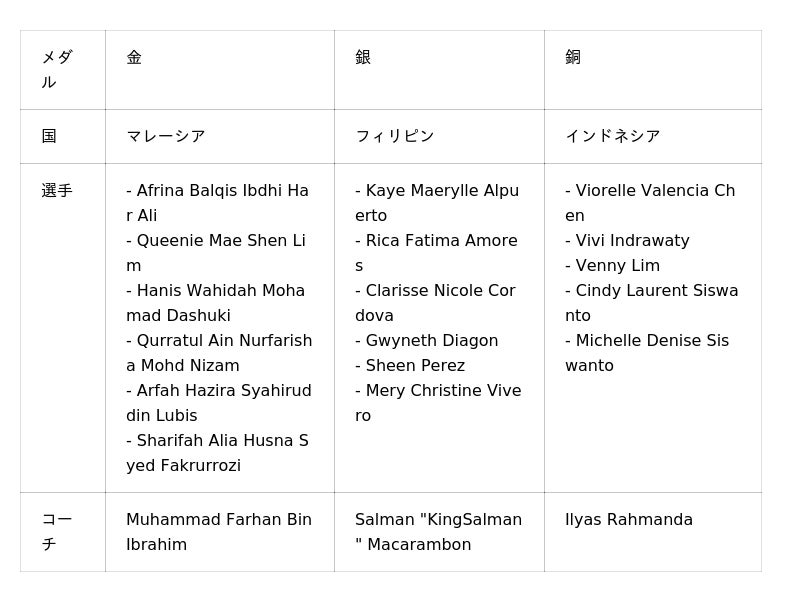
Task: Select coach Ilyas Rahmanda
Action: [x=629, y=520]
